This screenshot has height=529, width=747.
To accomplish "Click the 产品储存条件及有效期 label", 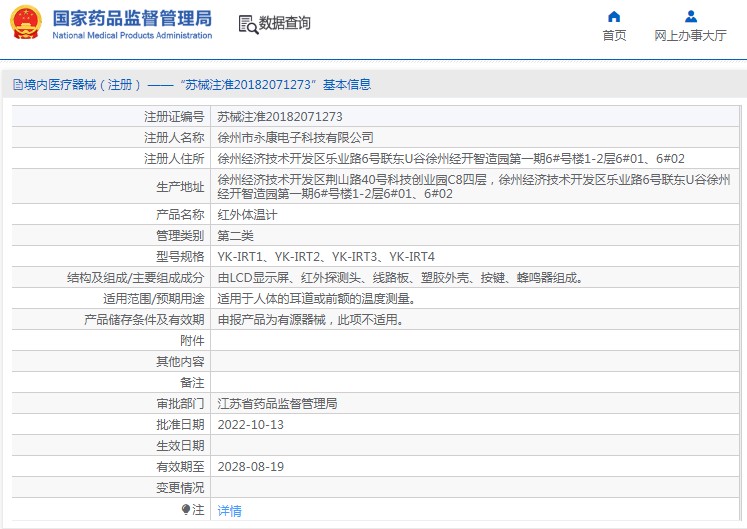I will click(x=144, y=320).
